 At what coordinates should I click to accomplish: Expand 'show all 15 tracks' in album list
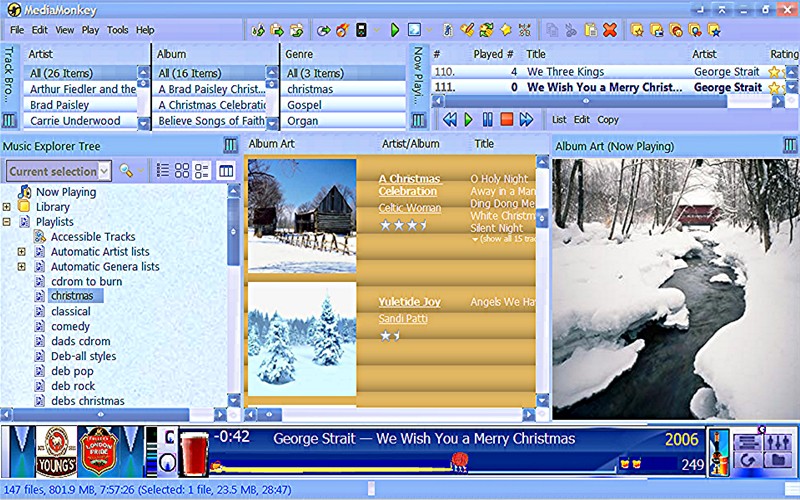tap(504, 239)
